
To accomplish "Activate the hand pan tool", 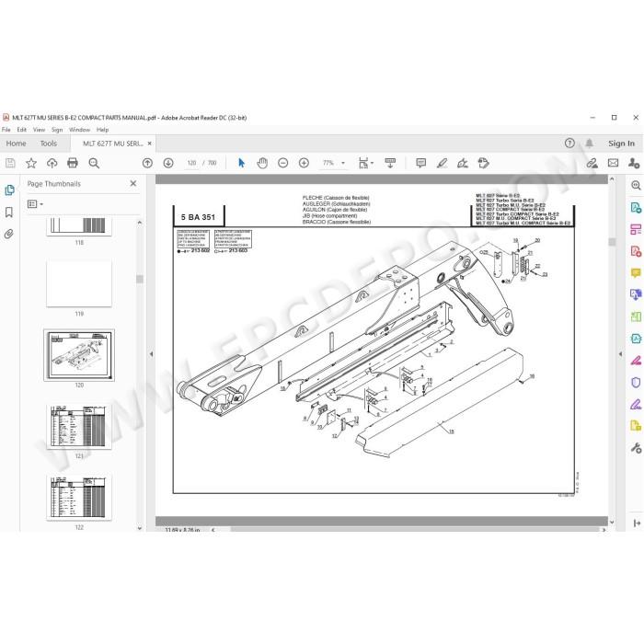I will (x=262, y=163).
